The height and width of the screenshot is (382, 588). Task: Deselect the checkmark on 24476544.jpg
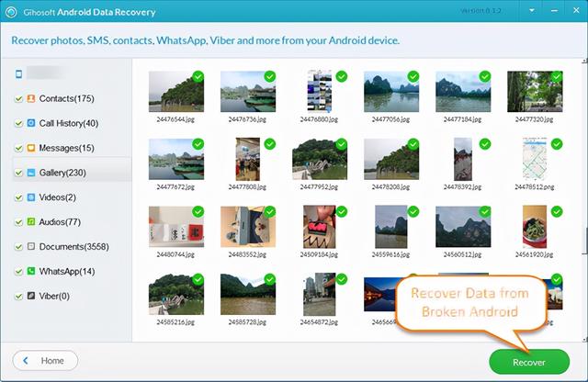point(198,76)
